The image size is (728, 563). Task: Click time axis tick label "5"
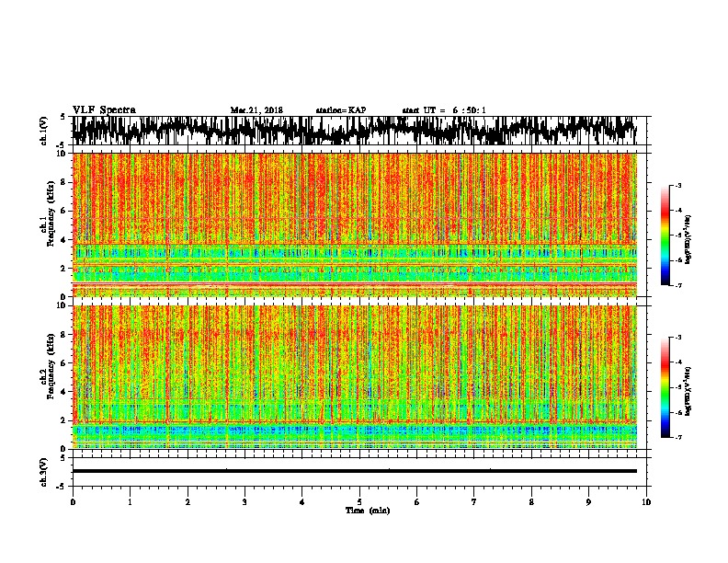[359, 502]
